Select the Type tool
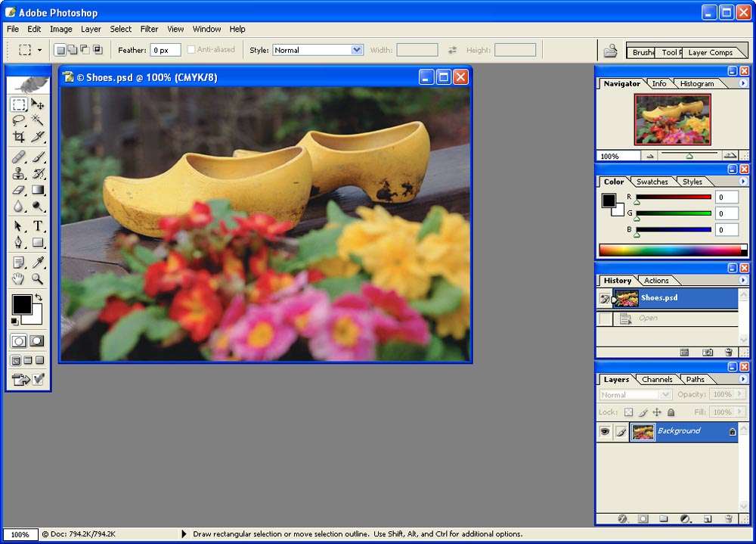The width and height of the screenshot is (756, 544). pos(37,226)
